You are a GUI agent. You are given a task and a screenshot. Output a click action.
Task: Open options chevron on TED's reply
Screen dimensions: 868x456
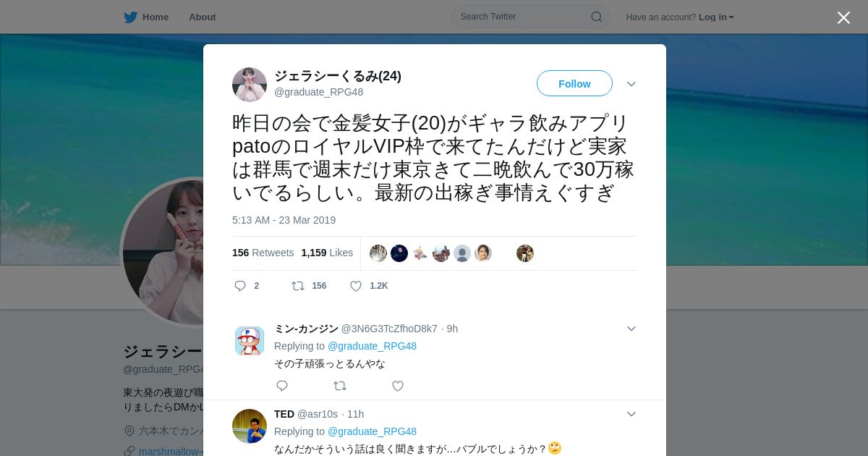tap(631, 414)
